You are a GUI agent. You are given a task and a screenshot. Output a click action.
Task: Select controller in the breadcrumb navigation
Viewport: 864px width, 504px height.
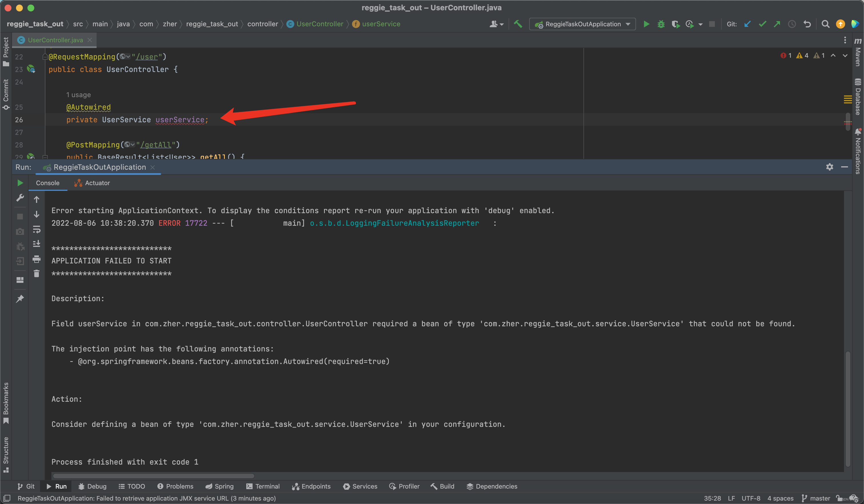[x=263, y=24]
